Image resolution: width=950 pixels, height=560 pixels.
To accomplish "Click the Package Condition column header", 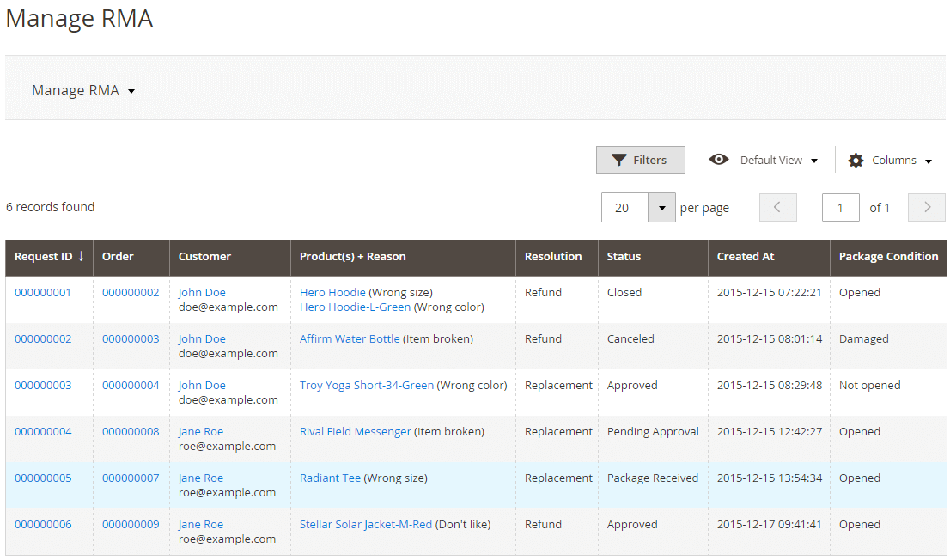I will [x=888, y=256].
